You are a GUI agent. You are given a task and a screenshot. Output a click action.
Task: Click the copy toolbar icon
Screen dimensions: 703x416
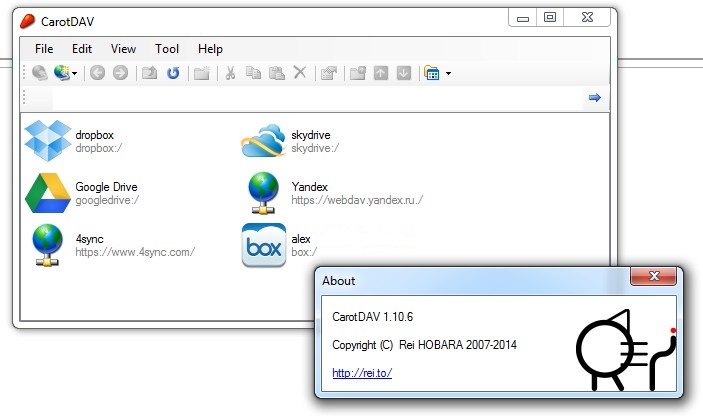click(x=253, y=73)
